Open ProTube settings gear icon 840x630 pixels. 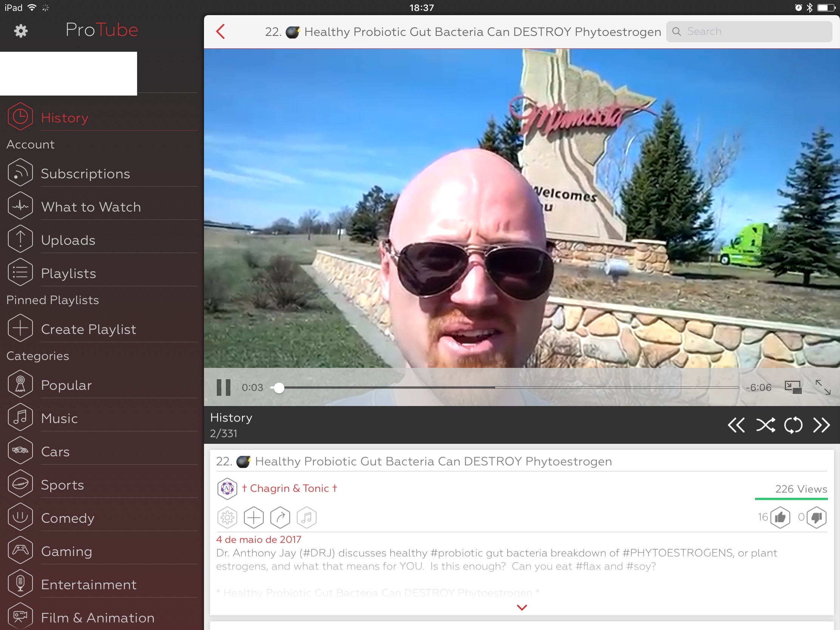(x=20, y=31)
